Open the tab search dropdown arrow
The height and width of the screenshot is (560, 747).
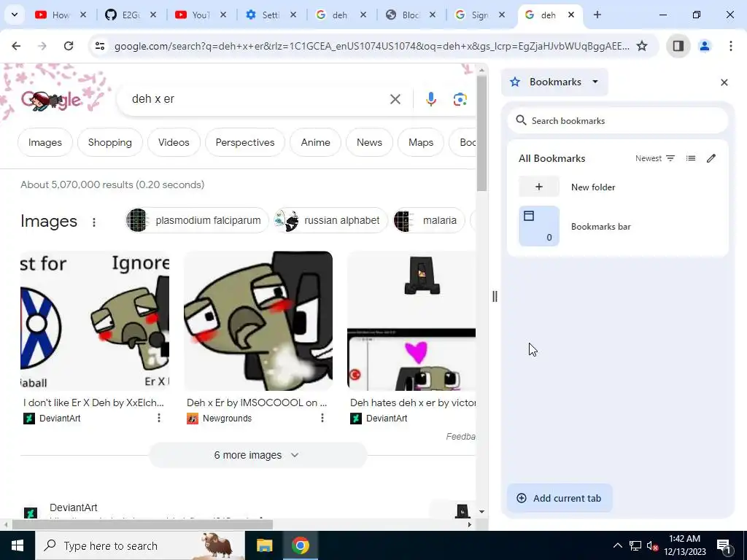coord(15,15)
